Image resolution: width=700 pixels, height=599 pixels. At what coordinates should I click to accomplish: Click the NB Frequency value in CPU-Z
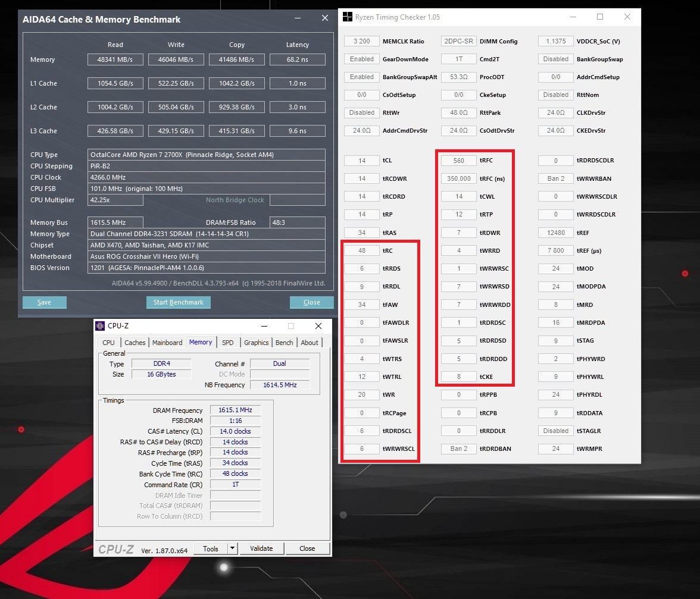pyautogui.click(x=280, y=385)
